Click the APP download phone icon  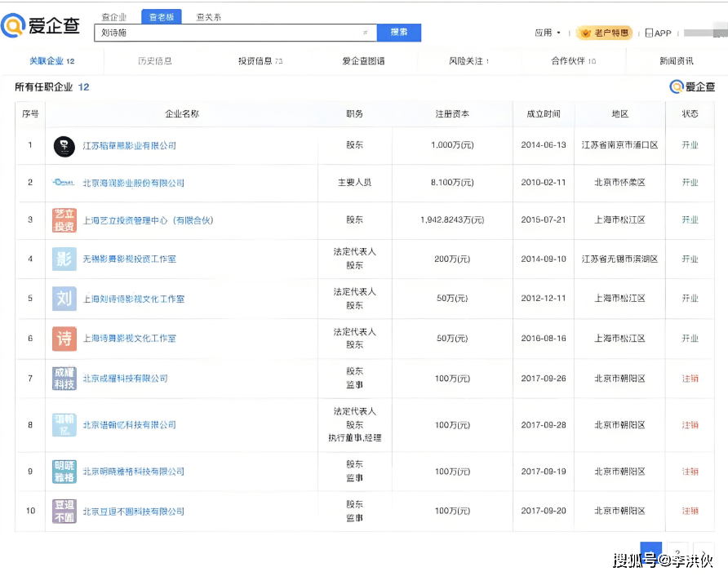coord(649,33)
